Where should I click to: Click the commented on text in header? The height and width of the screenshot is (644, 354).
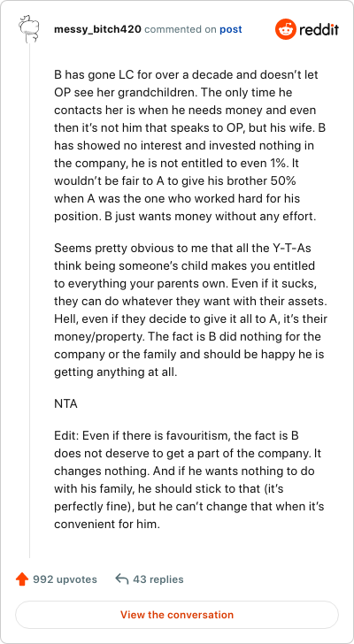pos(181,29)
